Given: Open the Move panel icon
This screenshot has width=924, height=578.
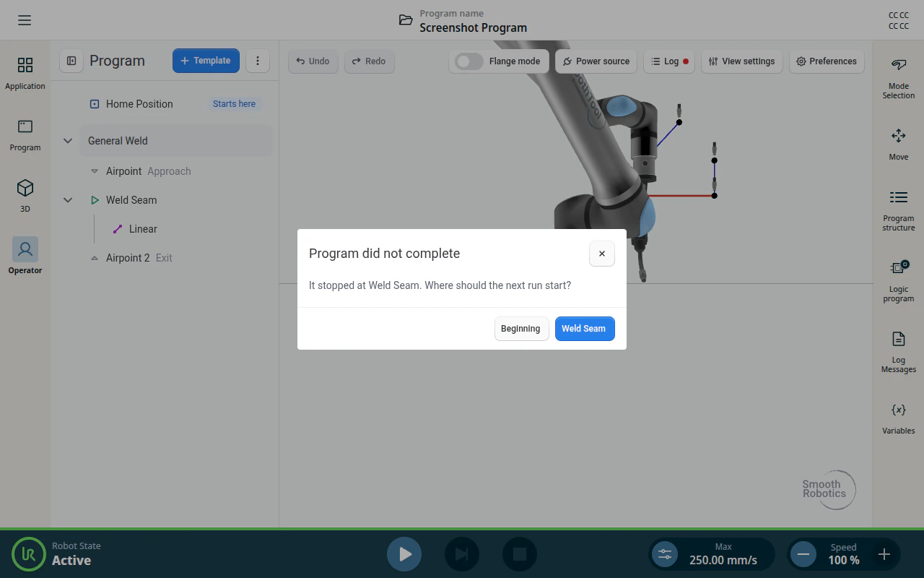Looking at the screenshot, I should [x=899, y=144].
